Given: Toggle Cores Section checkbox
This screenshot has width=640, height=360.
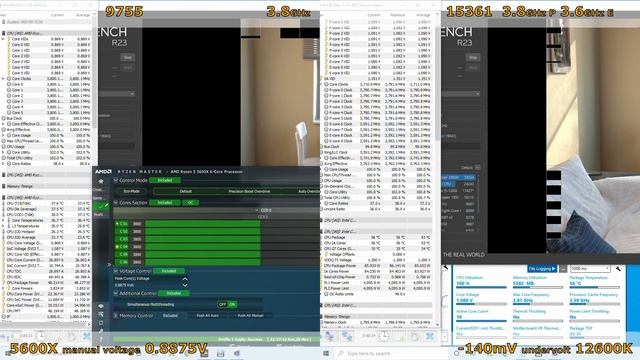Looking at the screenshot, I should (116, 202).
